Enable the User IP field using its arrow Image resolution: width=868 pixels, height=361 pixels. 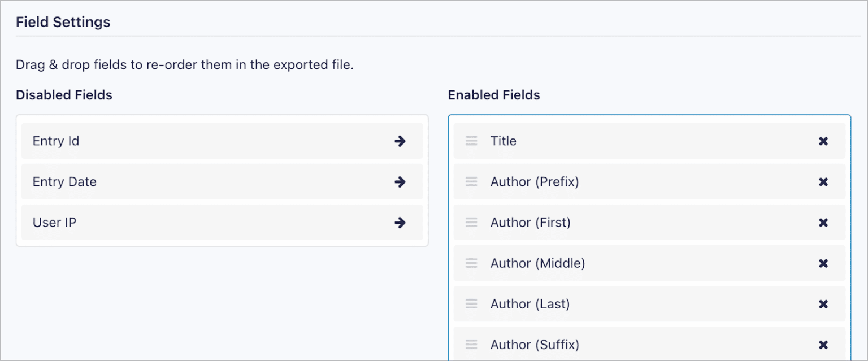pos(400,223)
